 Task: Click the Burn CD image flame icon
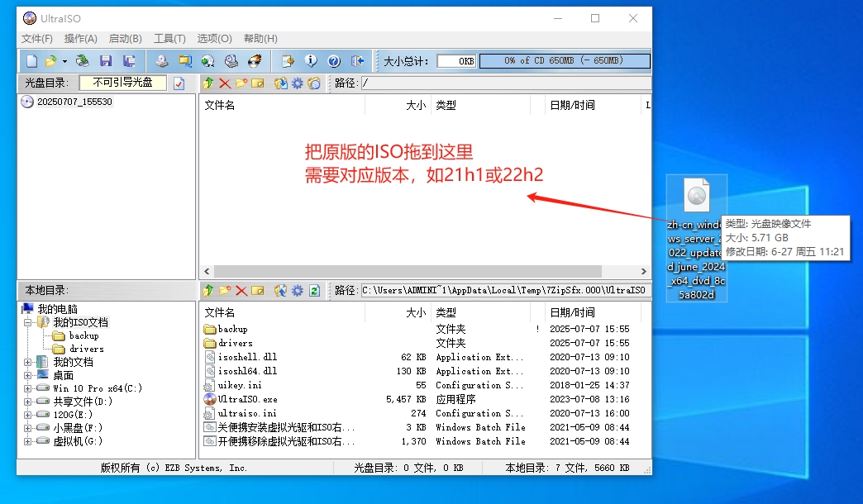point(255,61)
